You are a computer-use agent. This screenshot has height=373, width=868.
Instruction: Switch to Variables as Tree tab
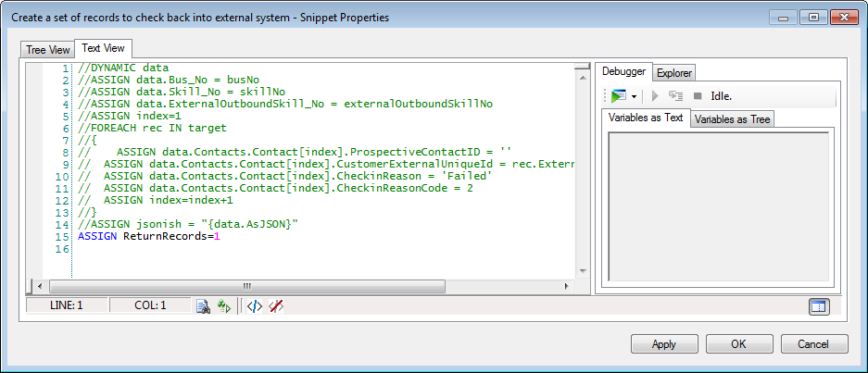point(732,118)
